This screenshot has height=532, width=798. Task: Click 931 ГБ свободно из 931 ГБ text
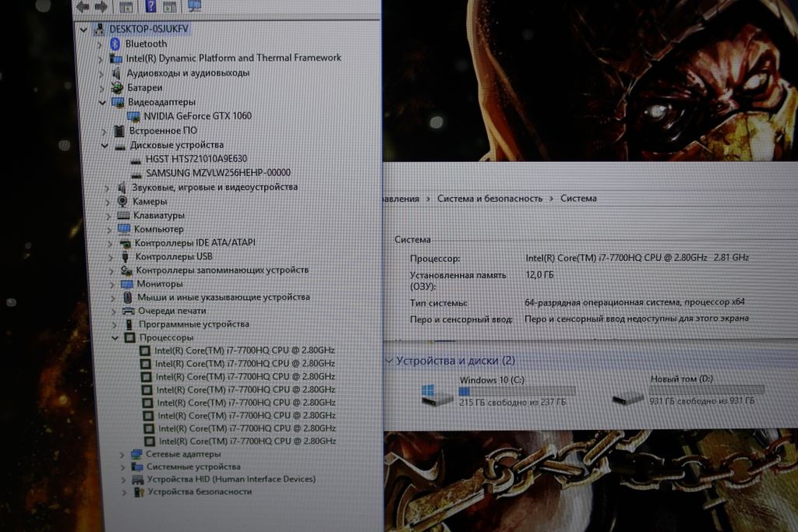coord(702,401)
